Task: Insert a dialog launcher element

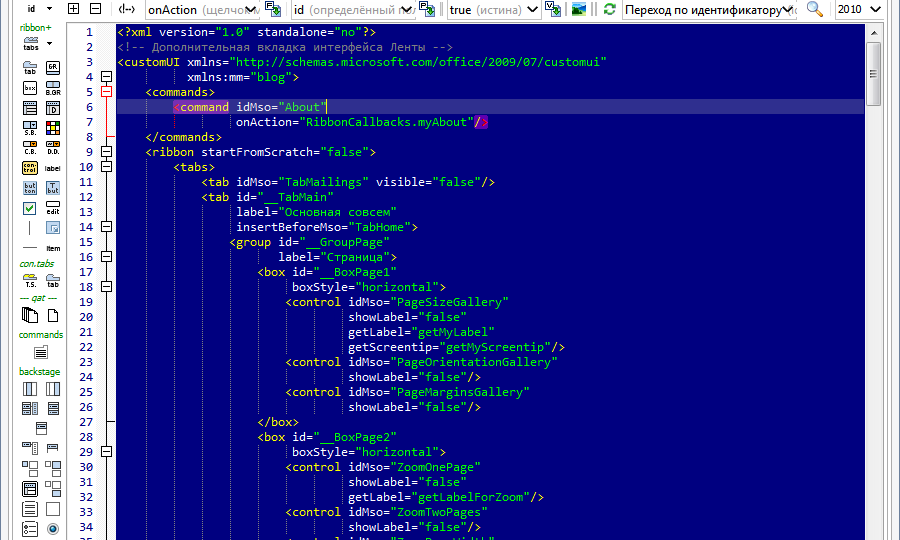Action: pyautogui.click(x=53, y=228)
